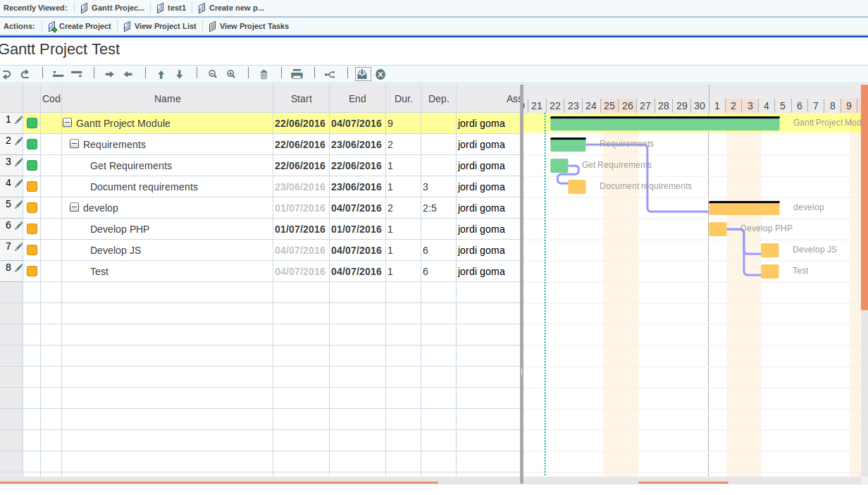The width and height of the screenshot is (868, 495).
Task: Click the Develop JS bar in the Gantt chart
Action: [x=770, y=250]
